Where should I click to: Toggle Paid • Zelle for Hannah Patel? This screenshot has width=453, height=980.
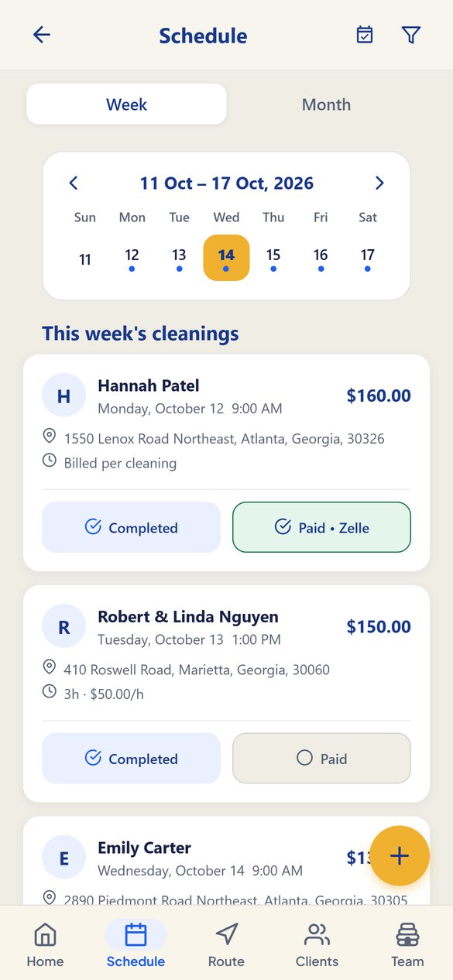[x=321, y=527]
